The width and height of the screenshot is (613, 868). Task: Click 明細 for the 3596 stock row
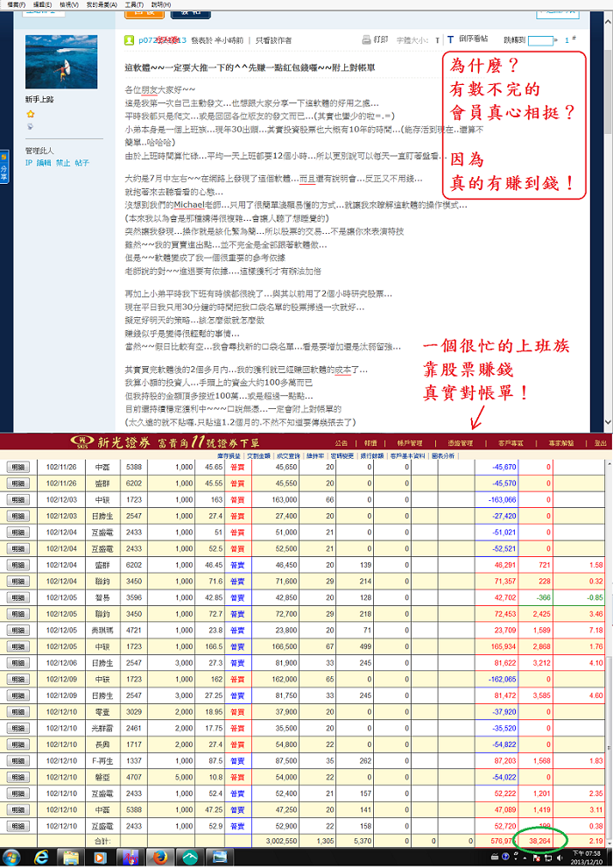pyautogui.click(x=18, y=598)
